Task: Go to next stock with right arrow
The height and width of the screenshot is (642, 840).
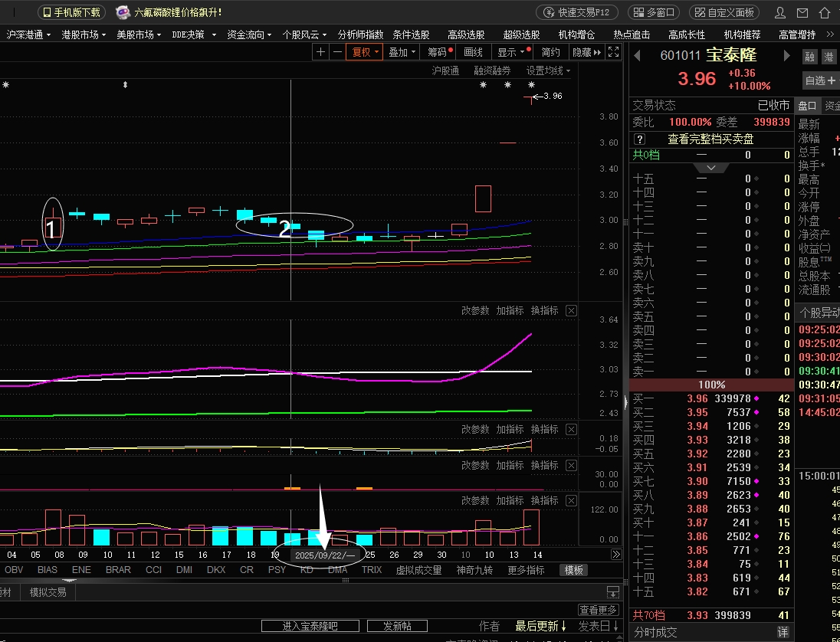Action: click(x=786, y=55)
